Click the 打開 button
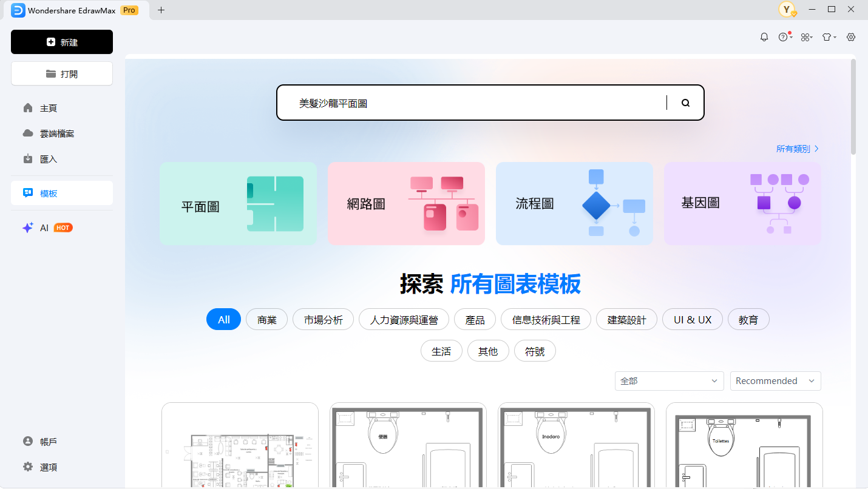Screen dimensions: 868x489 (61, 73)
